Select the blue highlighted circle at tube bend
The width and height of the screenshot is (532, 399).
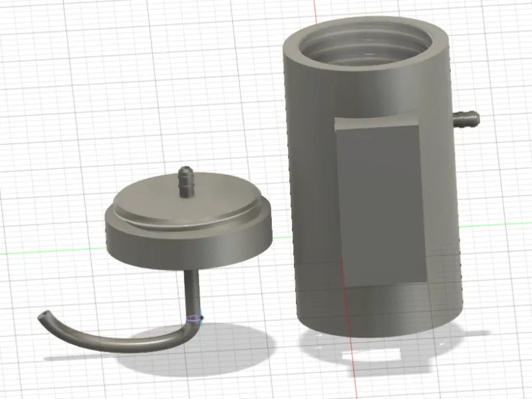[194, 319]
